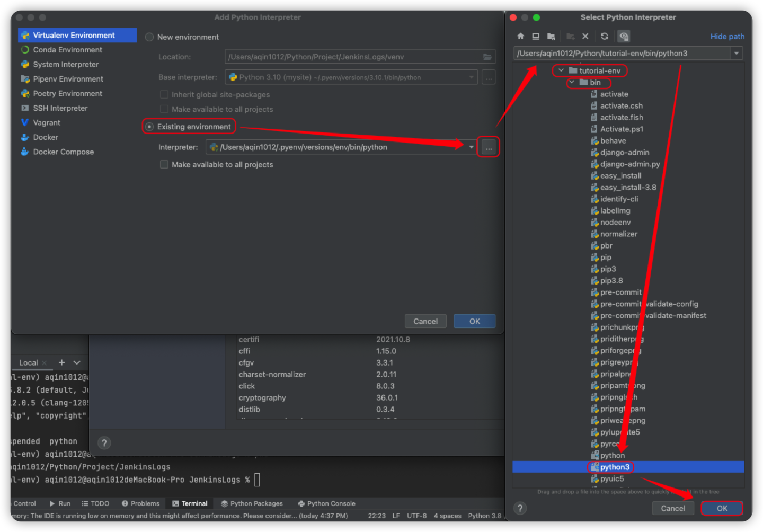Click the behave file icon
763x532 pixels.
pyautogui.click(x=595, y=140)
